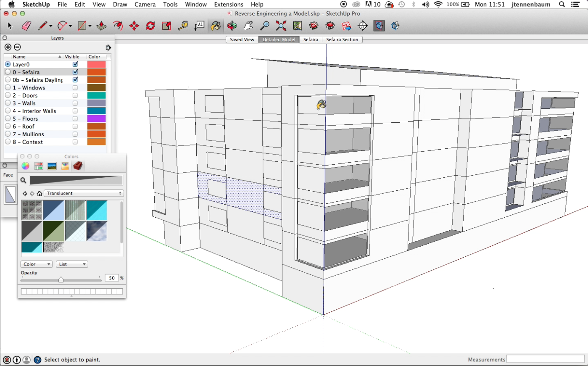This screenshot has width=588, height=366.
Task: Click the Measurements input box
Action: point(545,359)
